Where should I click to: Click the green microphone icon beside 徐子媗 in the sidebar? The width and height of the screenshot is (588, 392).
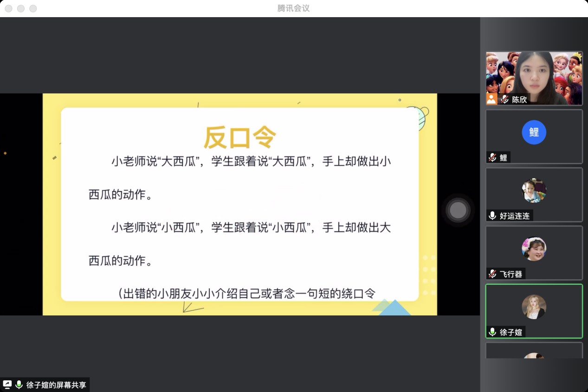pos(492,332)
